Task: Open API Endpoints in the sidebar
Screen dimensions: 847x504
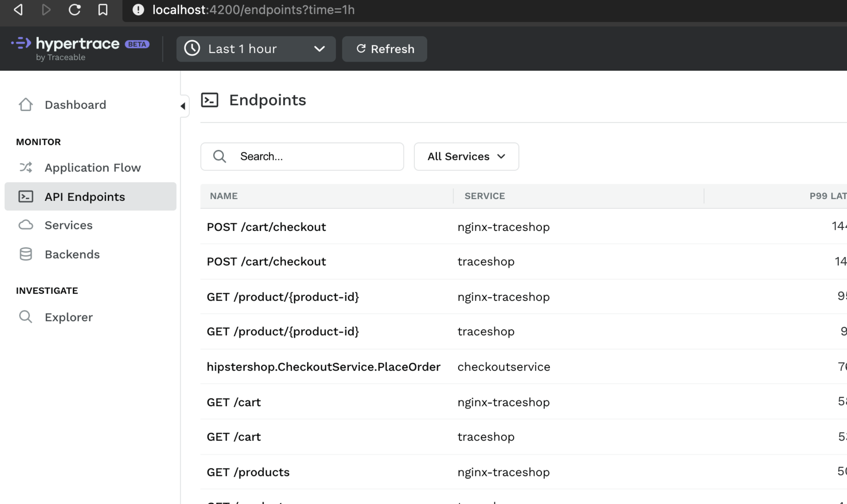Action: click(85, 197)
